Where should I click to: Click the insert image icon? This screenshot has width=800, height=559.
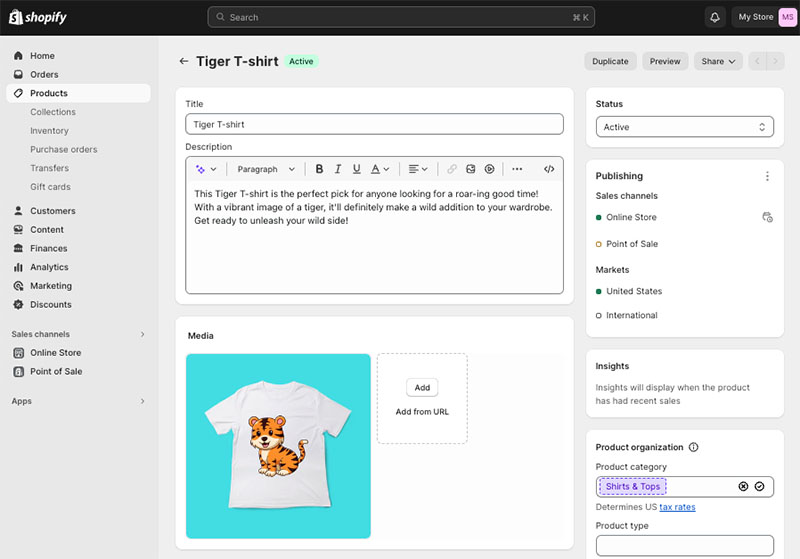pos(470,169)
